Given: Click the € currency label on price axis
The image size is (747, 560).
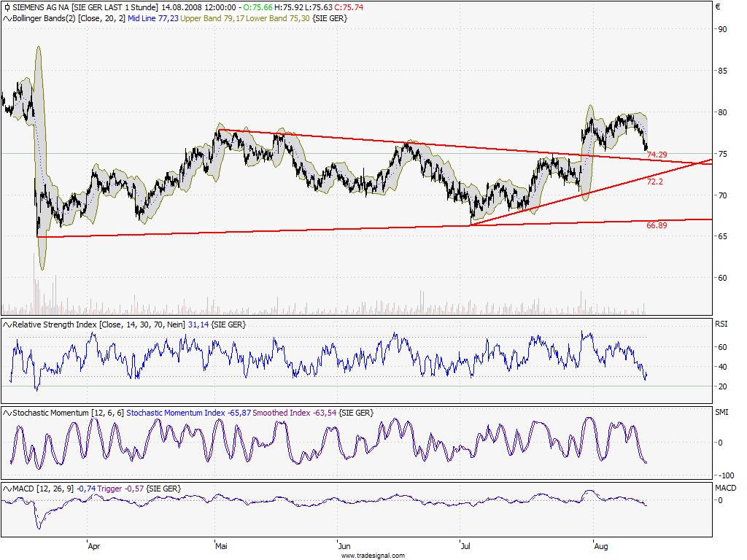Looking at the screenshot, I should pyautogui.click(x=718, y=7).
